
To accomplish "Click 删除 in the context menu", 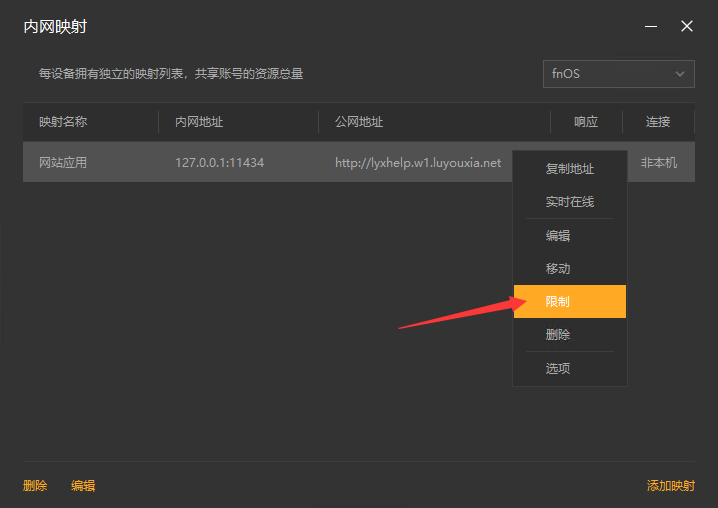I will coord(570,334).
